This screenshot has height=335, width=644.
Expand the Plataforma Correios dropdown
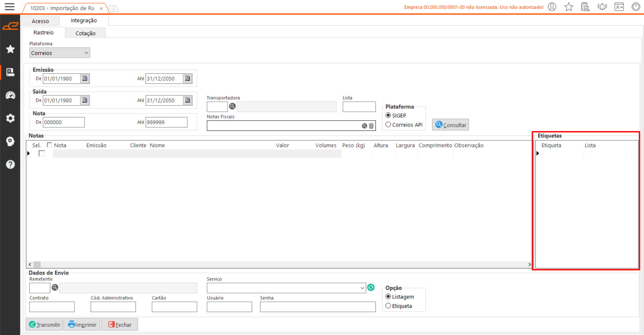click(x=86, y=53)
